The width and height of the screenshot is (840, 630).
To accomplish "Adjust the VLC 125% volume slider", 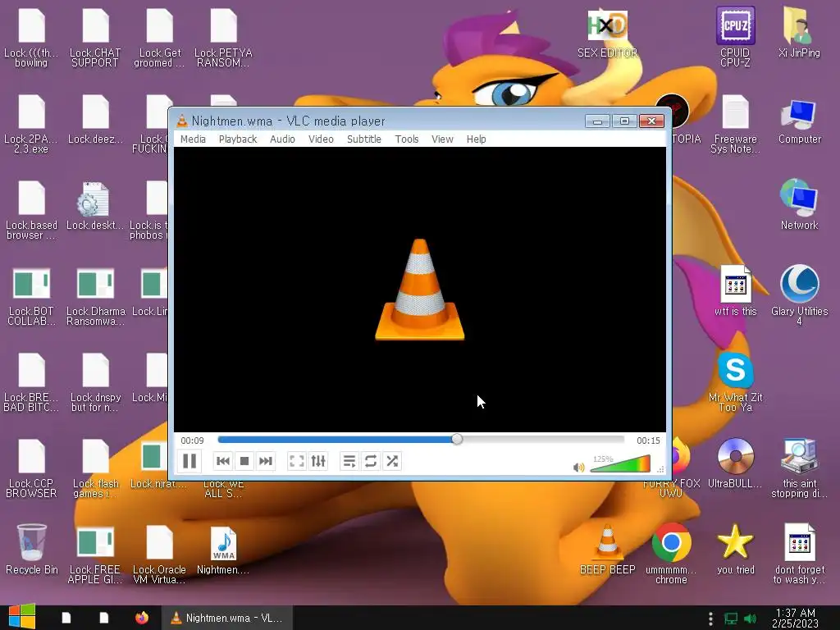I will [620, 464].
